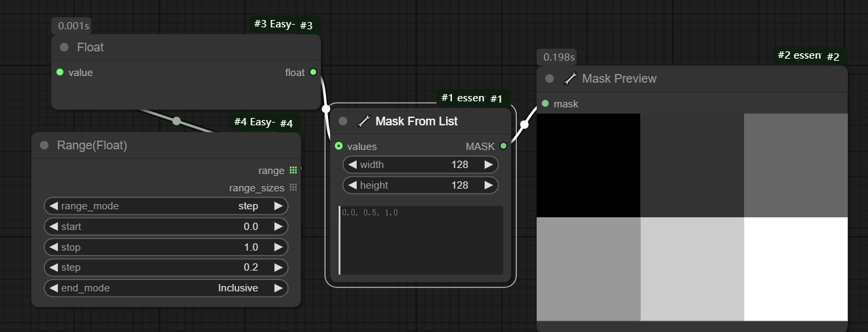Switch range_mode to next option with right arrow
The image size is (868, 332).
278,206
